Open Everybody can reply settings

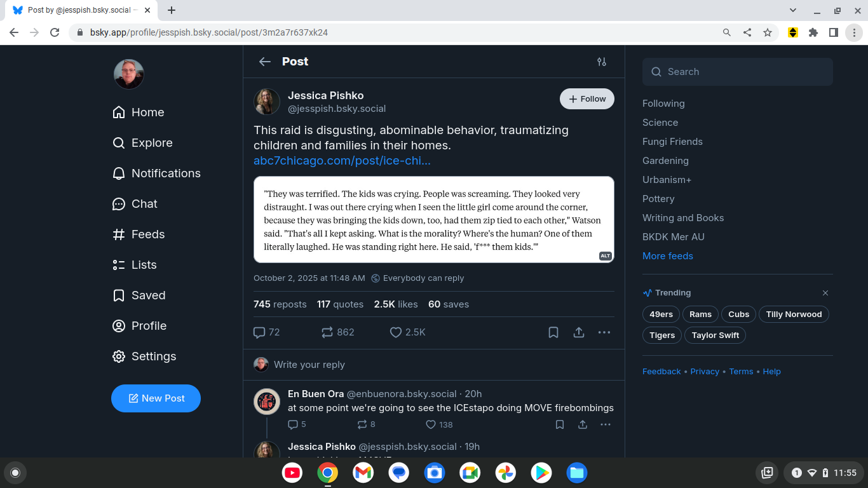click(417, 278)
